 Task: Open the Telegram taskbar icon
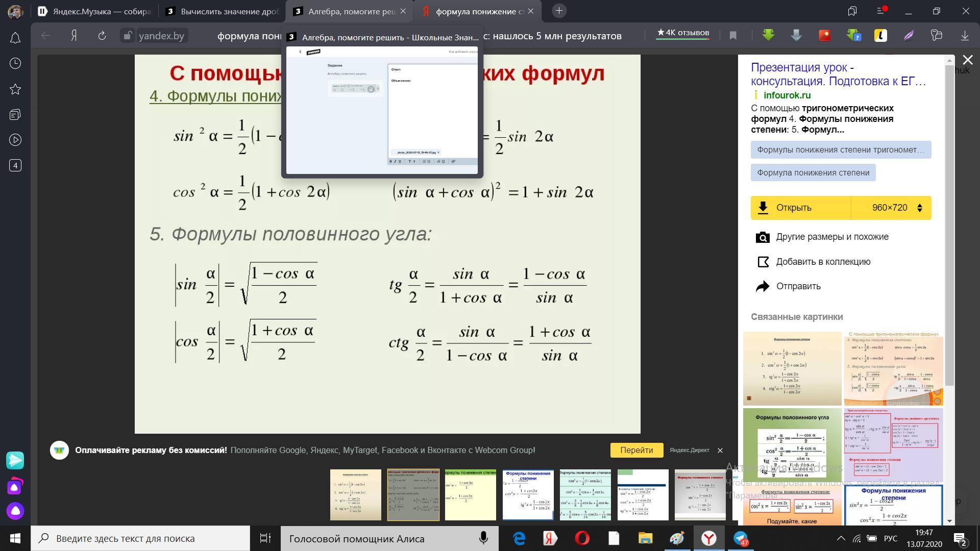tap(741, 538)
